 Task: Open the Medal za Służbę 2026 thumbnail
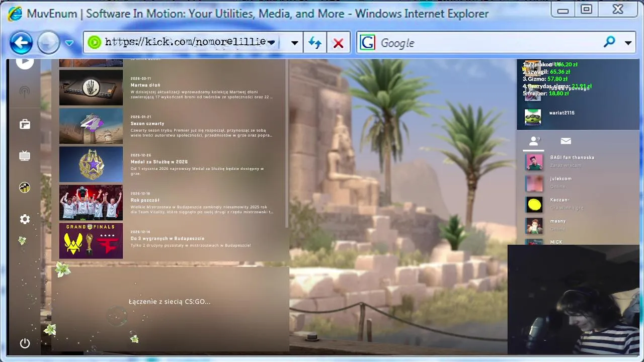coord(91,164)
